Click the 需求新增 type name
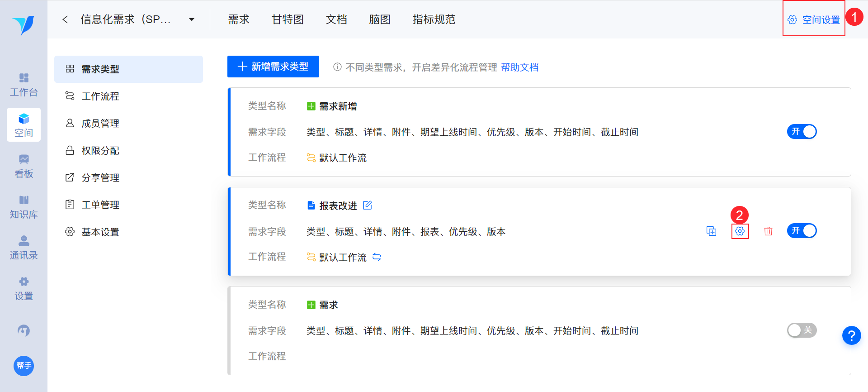 [338, 106]
